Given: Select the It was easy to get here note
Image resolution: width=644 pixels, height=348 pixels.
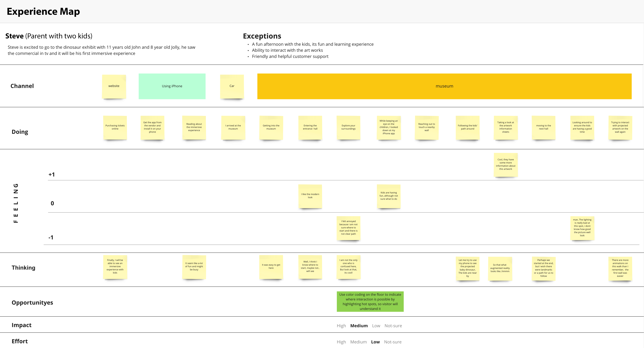Looking at the screenshot, I should (x=271, y=267).
